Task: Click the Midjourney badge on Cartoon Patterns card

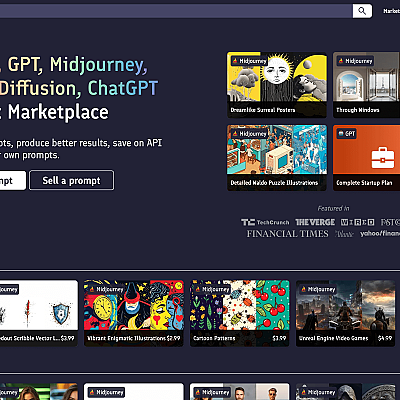Action: click(212, 289)
